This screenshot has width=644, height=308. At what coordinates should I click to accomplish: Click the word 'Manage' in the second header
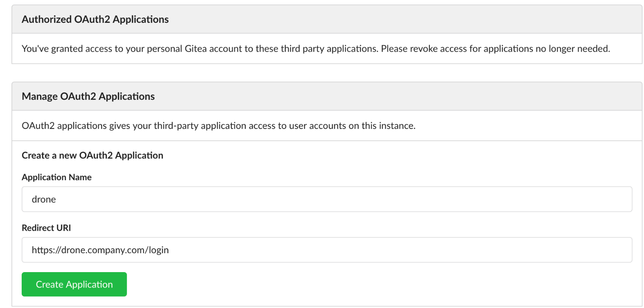[39, 96]
